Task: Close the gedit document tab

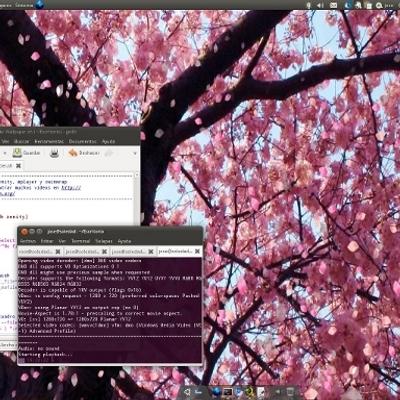Action: pyautogui.click(x=18, y=165)
